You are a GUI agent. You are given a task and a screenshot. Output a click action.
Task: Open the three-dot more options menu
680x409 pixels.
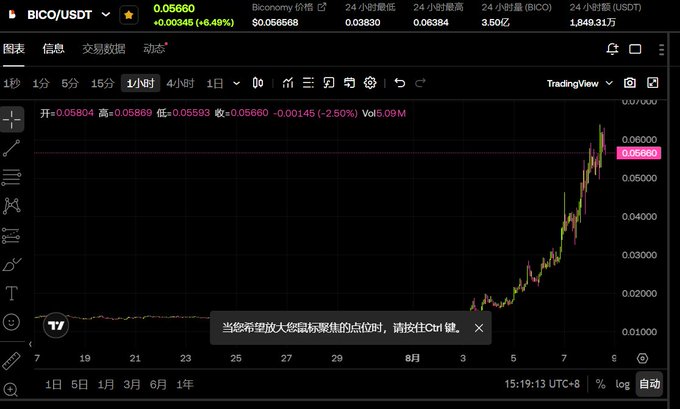(661, 49)
